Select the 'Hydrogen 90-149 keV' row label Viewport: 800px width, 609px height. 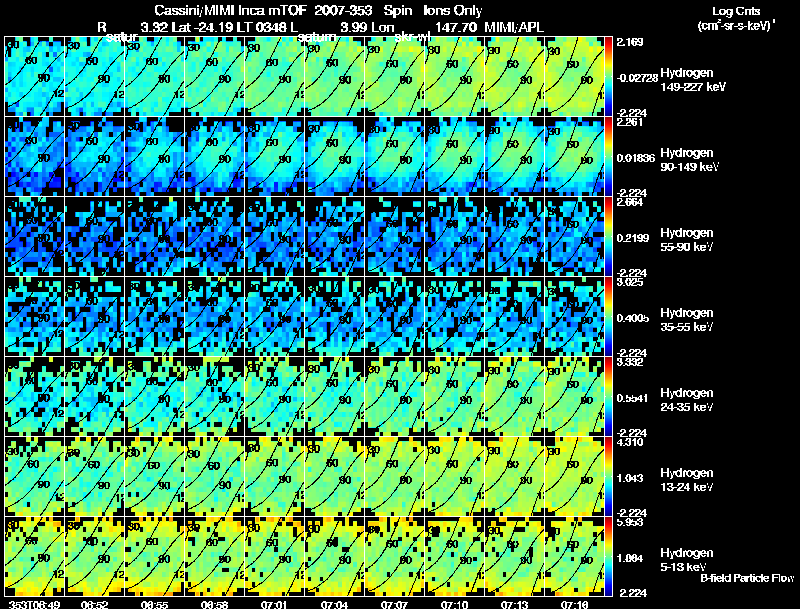click(x=689, y=160)
